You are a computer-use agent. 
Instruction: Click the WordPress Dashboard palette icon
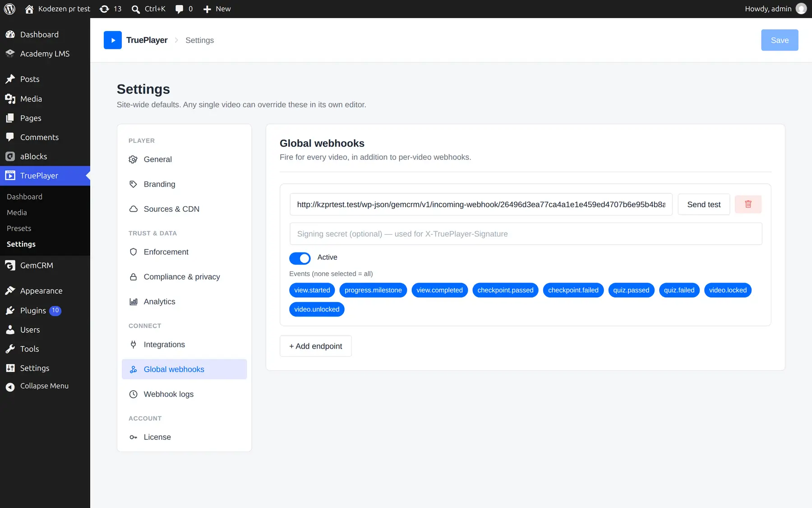(10, 34)
